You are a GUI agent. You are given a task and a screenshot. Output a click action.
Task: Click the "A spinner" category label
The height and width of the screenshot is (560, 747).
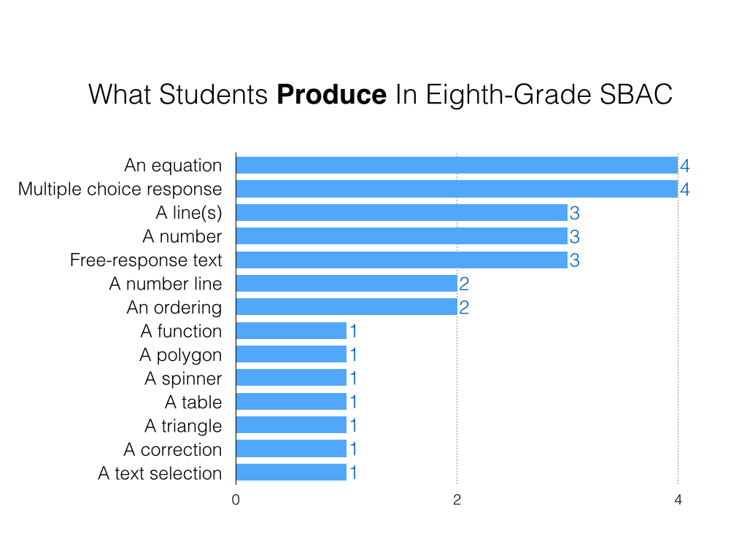coord(183,378)
